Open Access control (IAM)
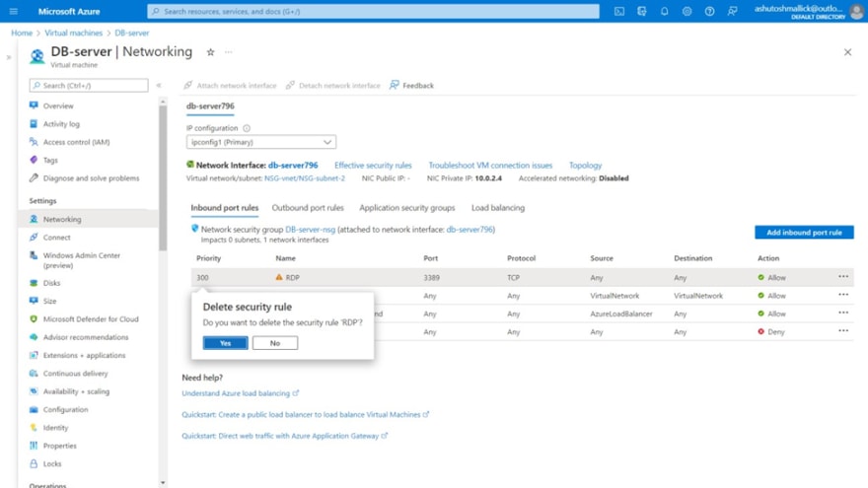Viewport: 868px width, 488px height. pos(76,142)
